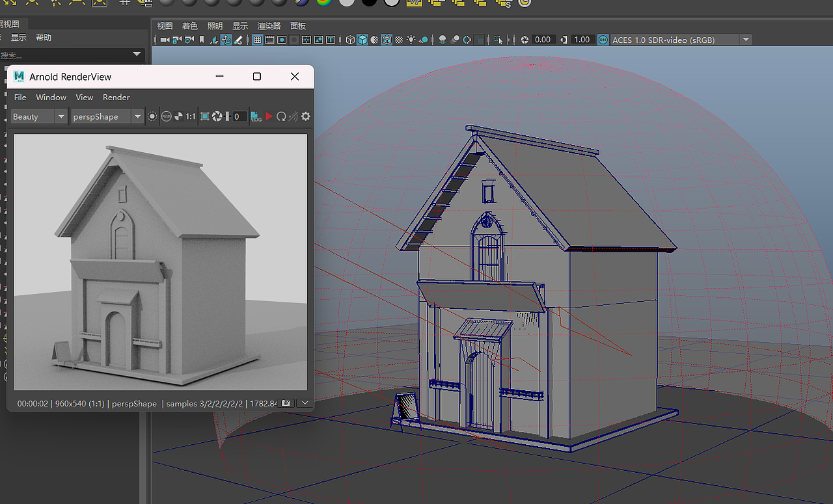Toggle the alpha checker display icon

(x=178, y=116)
